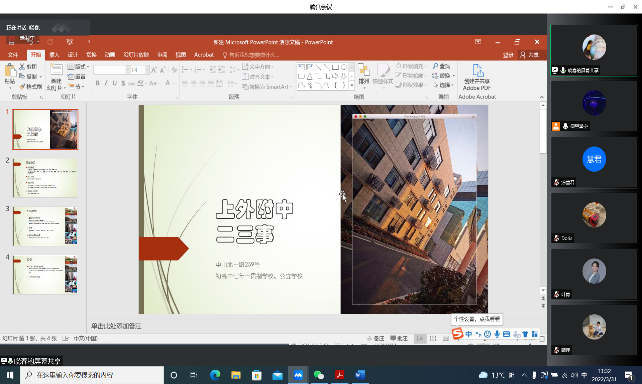642x384 pixels.
Task: Open the Select dropdown in Editing group
Action: 444,85
